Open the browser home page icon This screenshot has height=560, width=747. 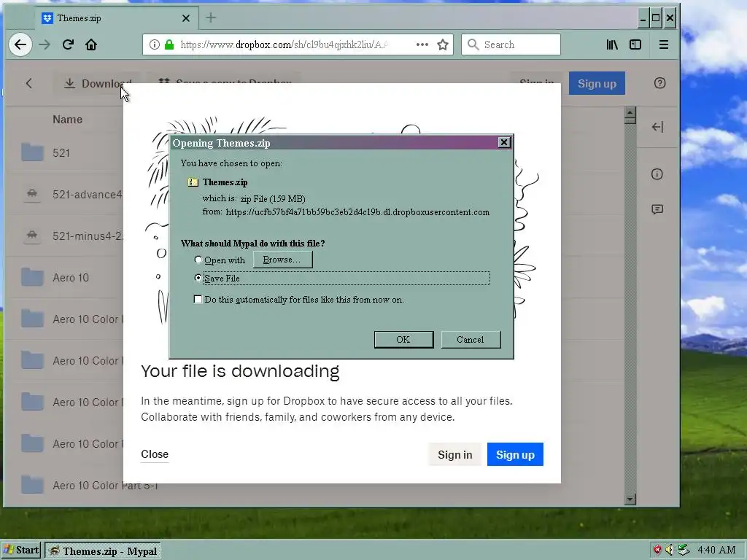point(91,44)
